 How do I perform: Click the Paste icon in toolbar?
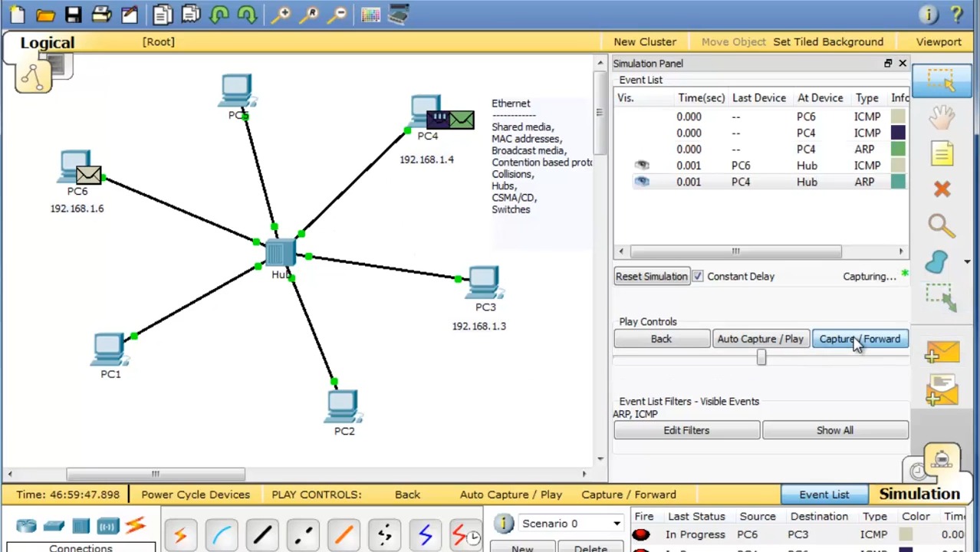click(x=191, y=15)
